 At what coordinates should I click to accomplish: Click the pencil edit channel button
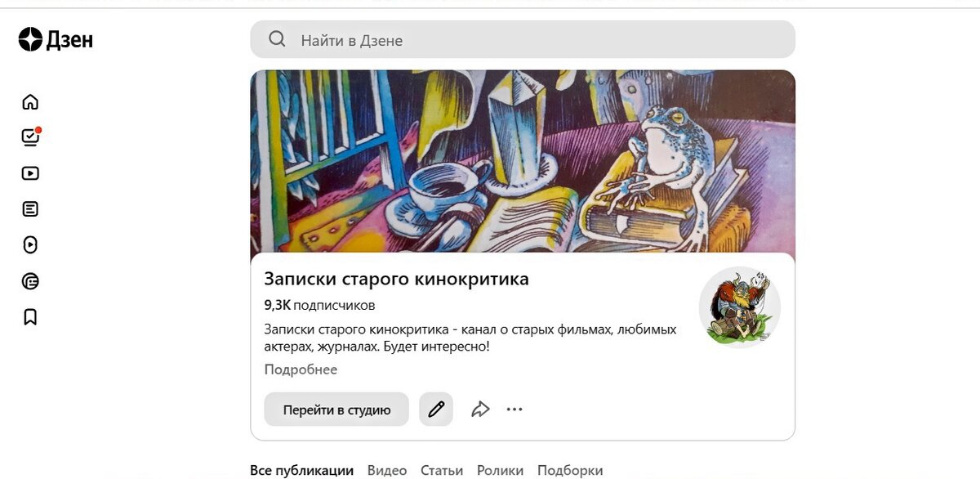436,410
